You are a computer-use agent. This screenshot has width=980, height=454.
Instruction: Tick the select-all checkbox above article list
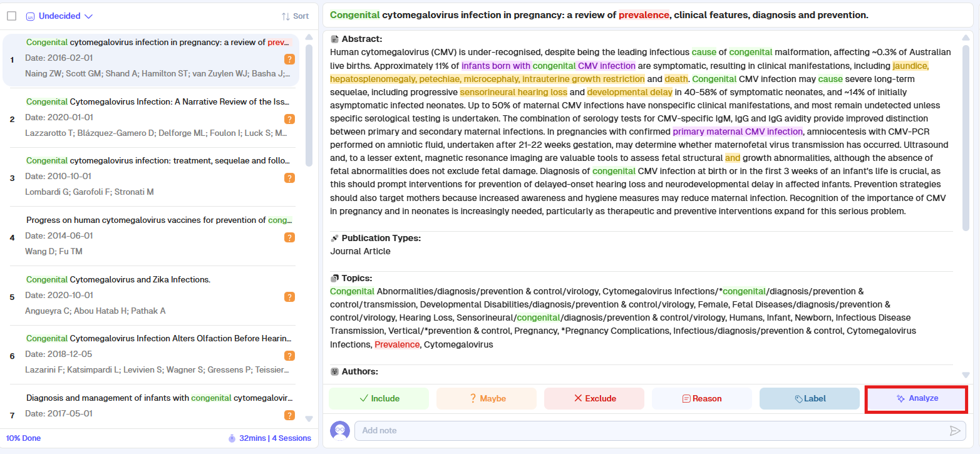tap(12, 16)
